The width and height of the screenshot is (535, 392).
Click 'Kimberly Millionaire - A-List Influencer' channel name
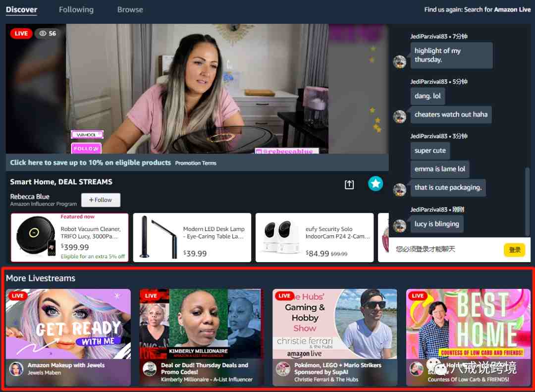pyautogui.click(x=207, y=380)
